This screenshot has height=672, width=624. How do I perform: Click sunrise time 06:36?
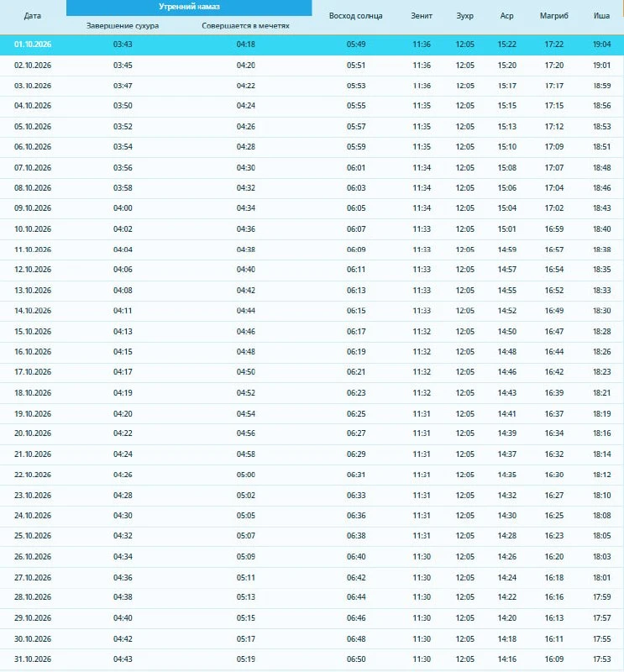[x=356, y=515]
